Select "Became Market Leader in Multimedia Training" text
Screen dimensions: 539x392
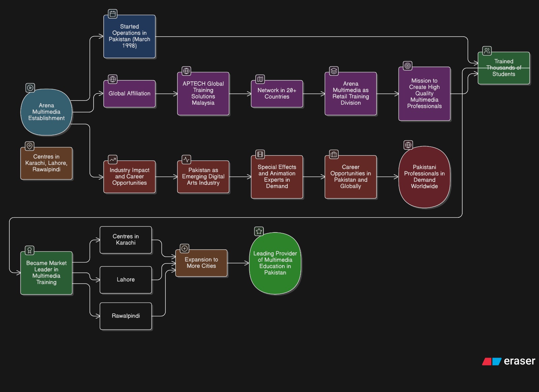tap(46, 273)
